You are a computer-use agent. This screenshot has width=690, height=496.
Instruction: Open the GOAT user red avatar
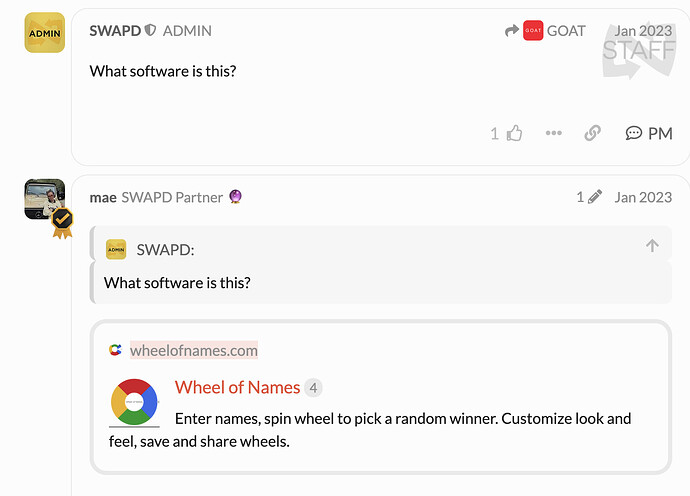coord(533,30)
